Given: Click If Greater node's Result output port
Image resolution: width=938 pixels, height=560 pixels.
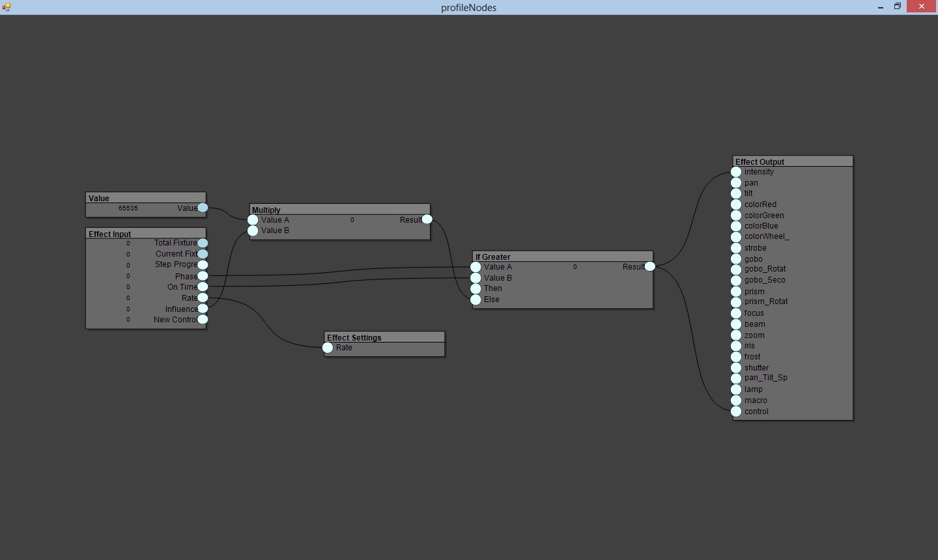Looking at the screenshot, I should click(x=650, y=266).
